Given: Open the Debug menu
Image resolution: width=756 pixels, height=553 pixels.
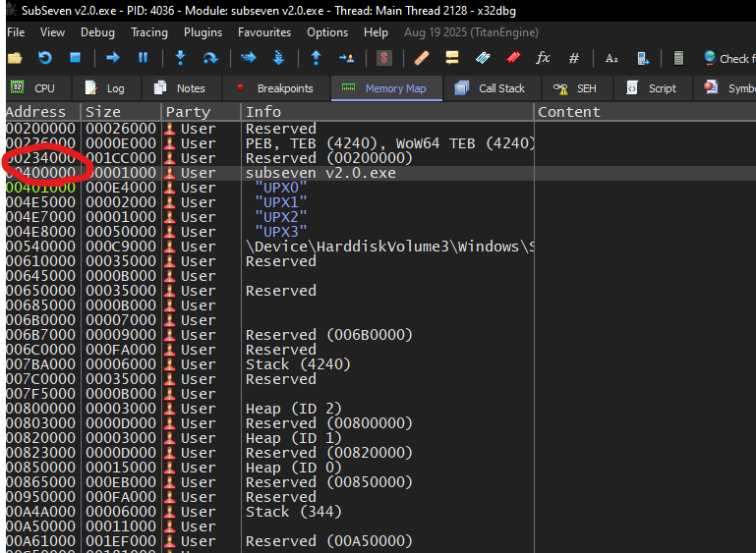Looking at the screenshot, I should (97, 32).
